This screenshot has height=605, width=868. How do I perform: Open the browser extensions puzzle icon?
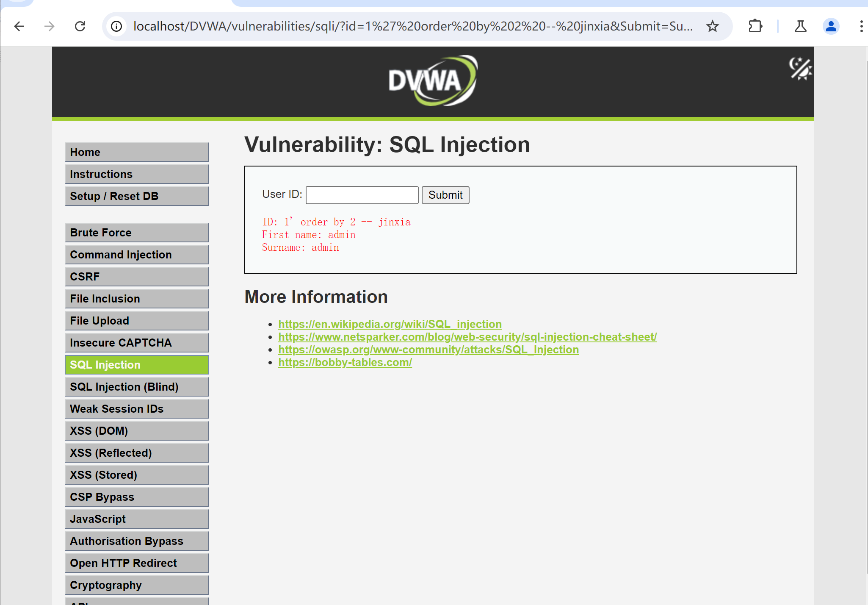tap(755, 26)
